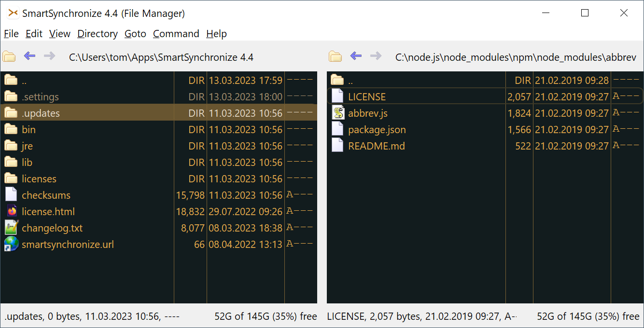This screenshot has height=328, width=644.
Task: Click the left pane folder icon
Action: coord(9,57)
